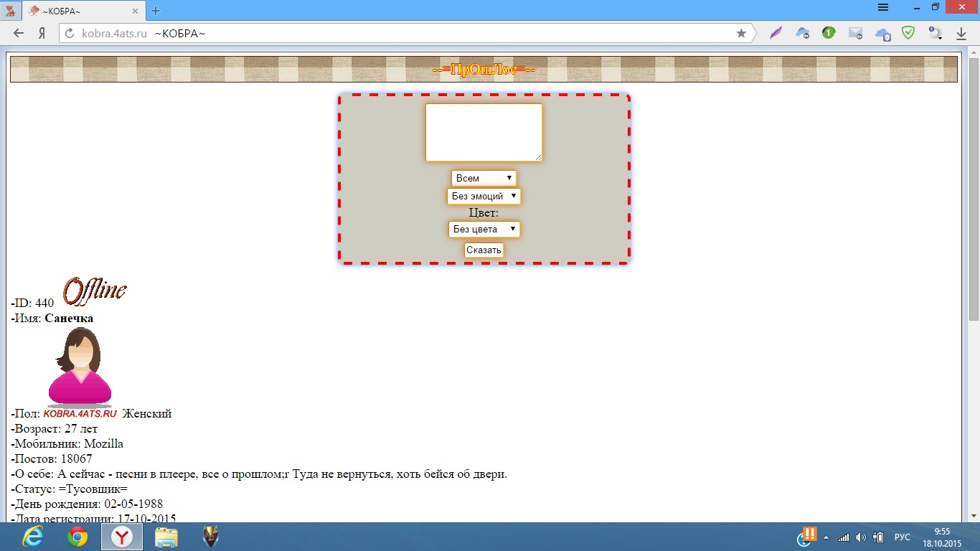This screenshot has width=980, height=551.
Task: Open the browser hamburger menu
Action: point(883,7)
